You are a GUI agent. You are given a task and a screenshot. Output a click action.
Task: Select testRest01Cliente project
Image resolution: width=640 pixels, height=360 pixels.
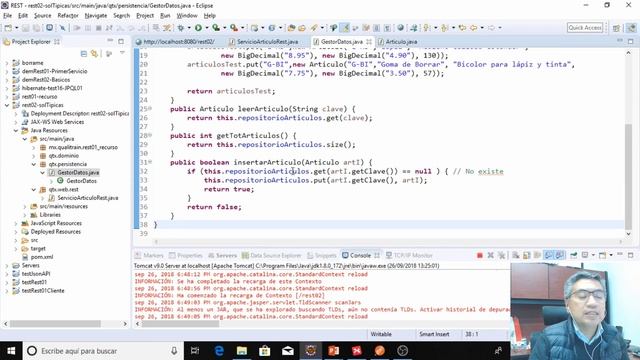[43, 291]
